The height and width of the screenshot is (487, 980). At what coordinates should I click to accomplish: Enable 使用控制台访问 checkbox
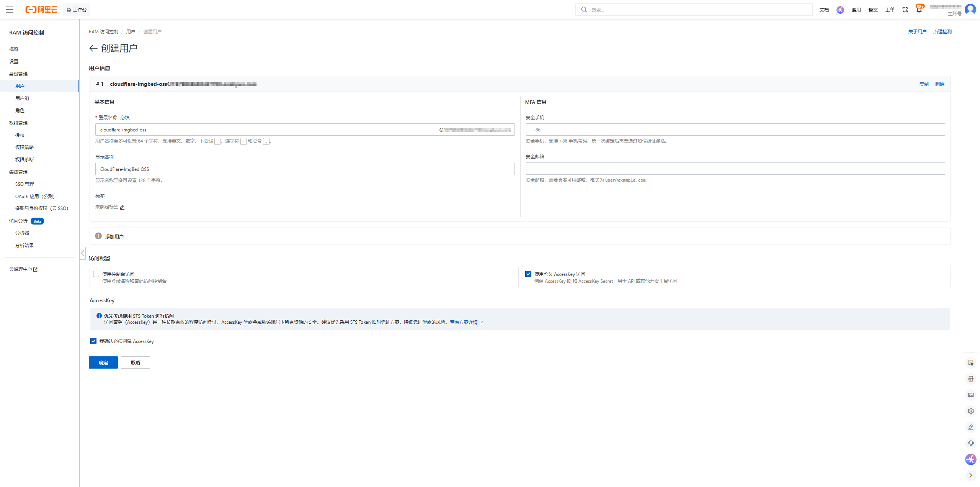coord(96,274)
